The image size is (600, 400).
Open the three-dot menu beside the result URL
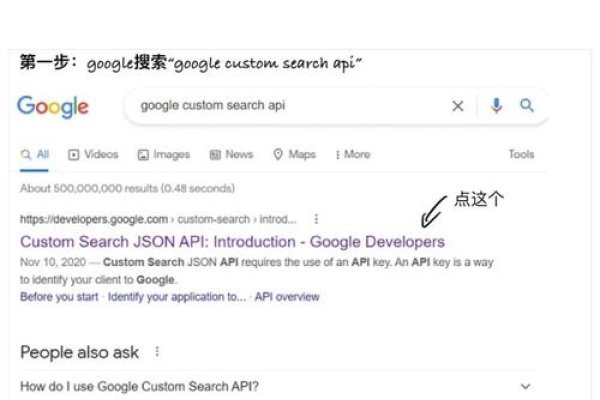click(x=317, y=219)
